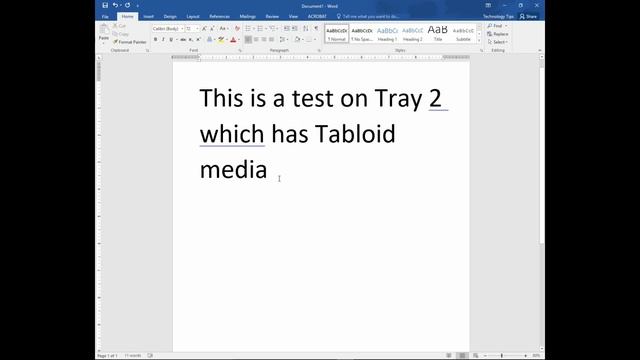Image resolution: width=640 pixels, height=360 pixels.
Task: Copy the selection
Action: pyautogui.click(x=121, y=34)
